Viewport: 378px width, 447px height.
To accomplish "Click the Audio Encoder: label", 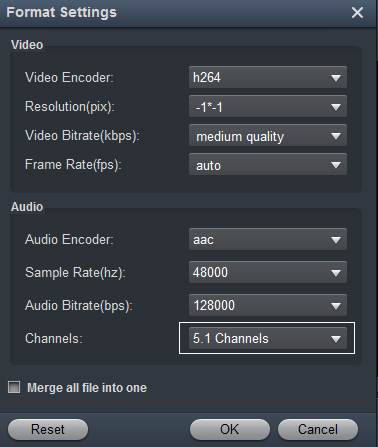I will point(69,240).
